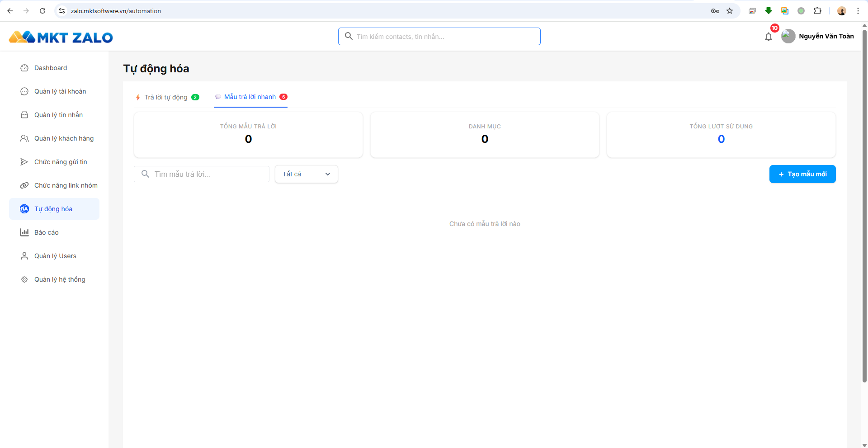Expand the Tất cả category dropdown
Image resolution: width=868 pixels, height=448 pixels.
click(x=307, y=174)
